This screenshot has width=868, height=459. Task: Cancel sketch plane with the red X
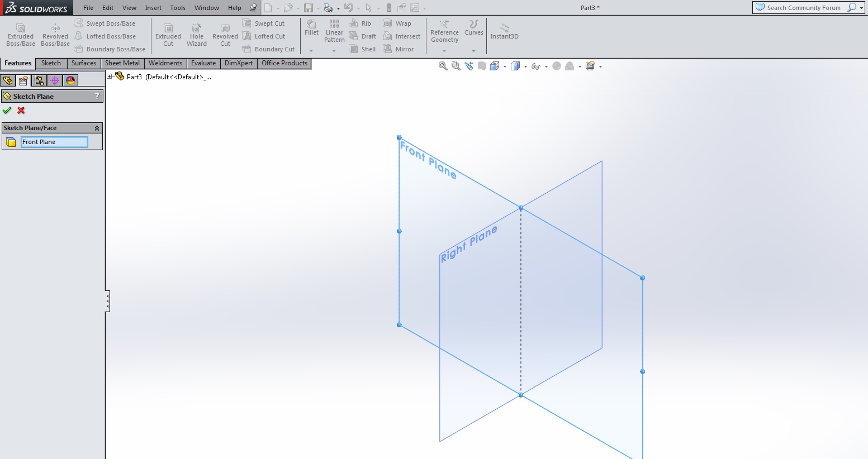(21, 111)
